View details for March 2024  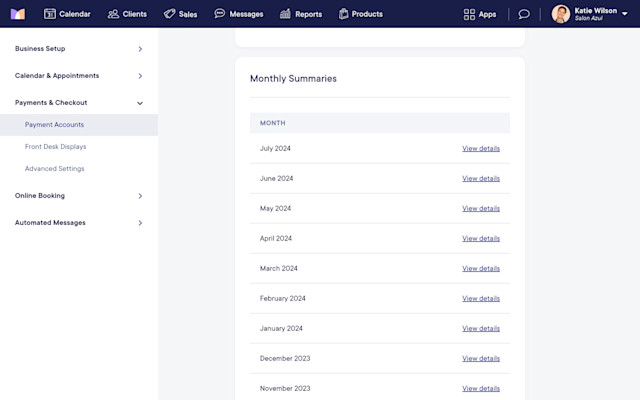click(x=481, y=269)
